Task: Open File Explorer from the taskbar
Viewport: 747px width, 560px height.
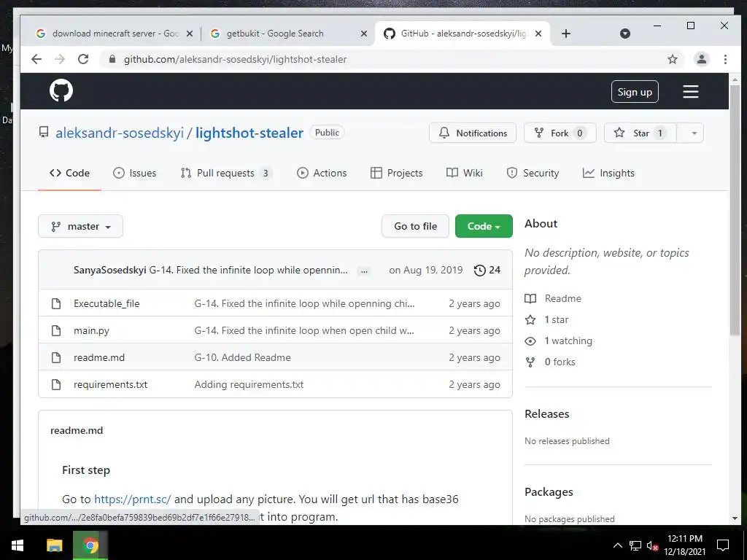Action: [x=54, y=545]
